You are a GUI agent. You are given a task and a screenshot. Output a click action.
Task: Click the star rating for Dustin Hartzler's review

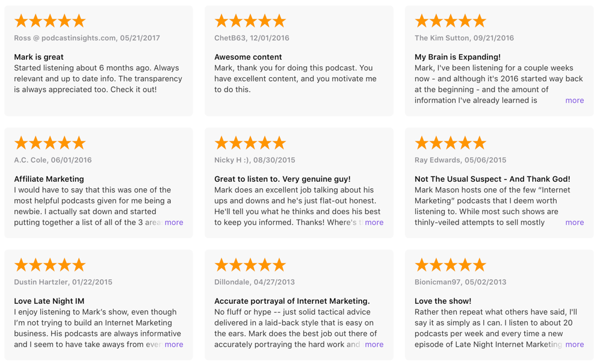50,265
